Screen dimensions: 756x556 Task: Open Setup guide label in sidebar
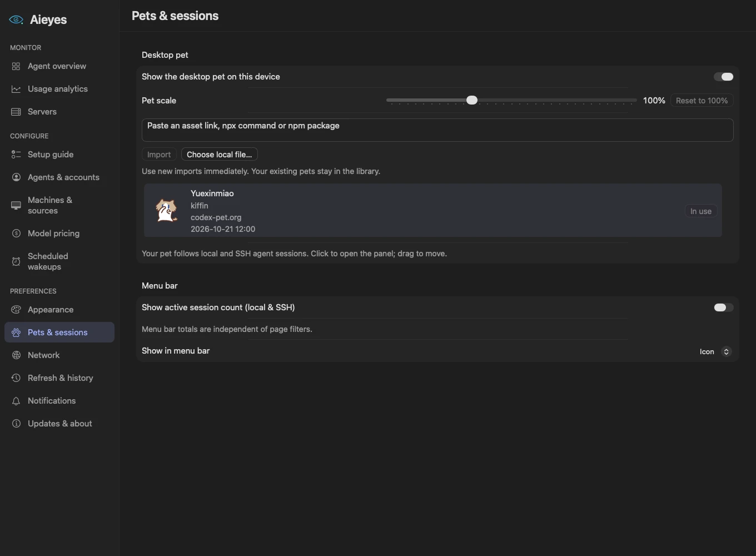click(51, 155)
